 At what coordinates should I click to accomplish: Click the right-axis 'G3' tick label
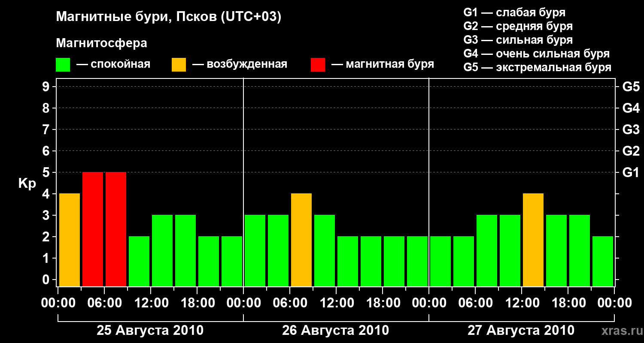(x=631, y=130)
